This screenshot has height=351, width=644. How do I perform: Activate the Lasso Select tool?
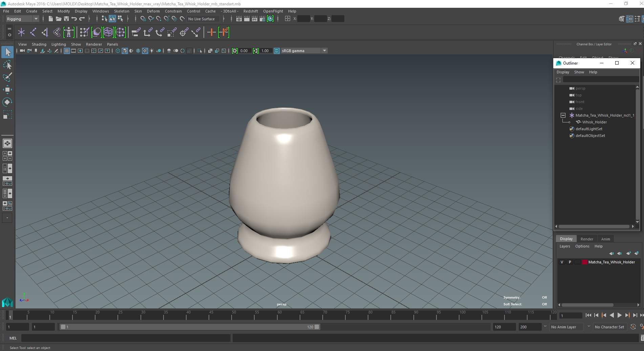[x=7, y=65]
